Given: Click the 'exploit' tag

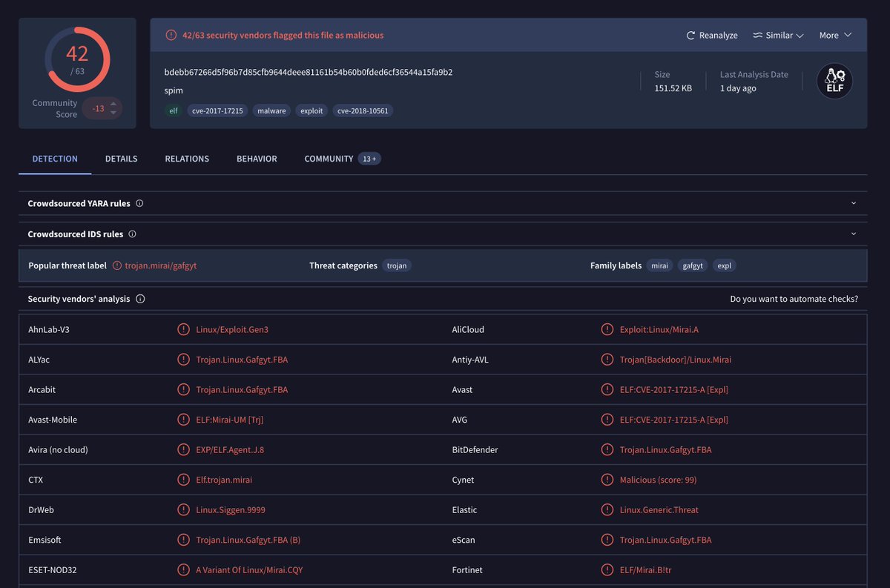Looking at the screenshot, I should (x=311, y=110).
